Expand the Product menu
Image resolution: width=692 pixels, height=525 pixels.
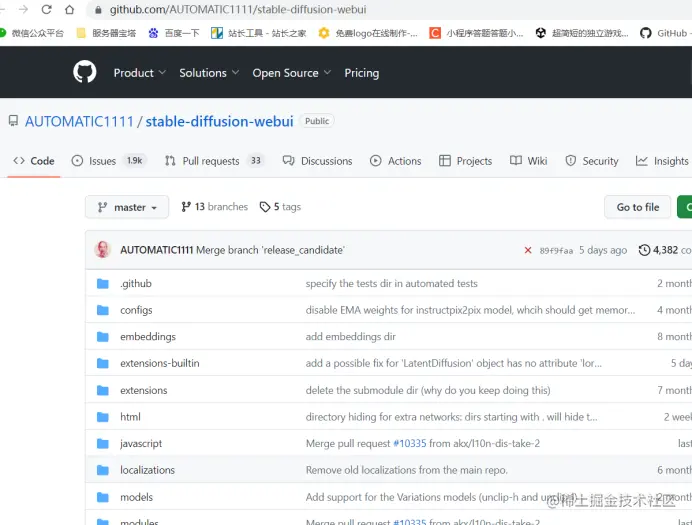[x=139, y=73]
